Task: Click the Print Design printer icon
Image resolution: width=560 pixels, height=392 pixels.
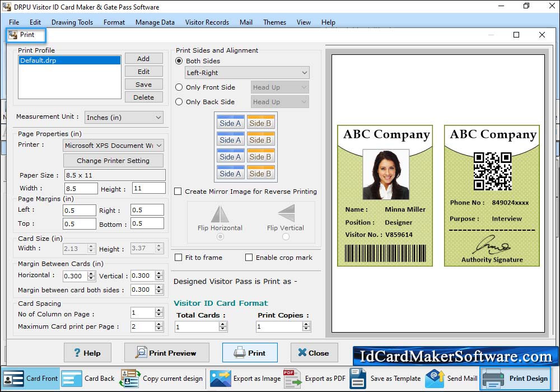Action: click(493, 379)
